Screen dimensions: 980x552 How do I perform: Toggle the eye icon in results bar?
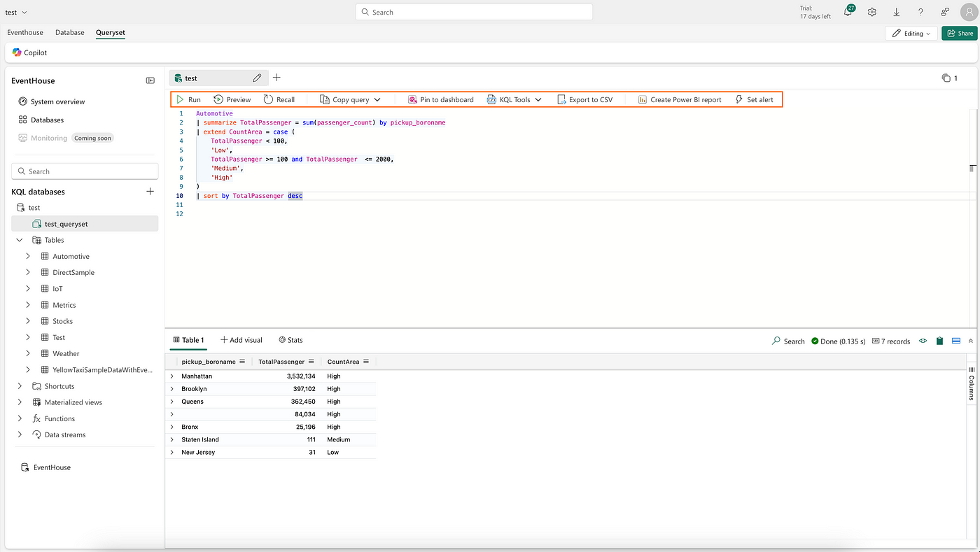coord(923,341)
